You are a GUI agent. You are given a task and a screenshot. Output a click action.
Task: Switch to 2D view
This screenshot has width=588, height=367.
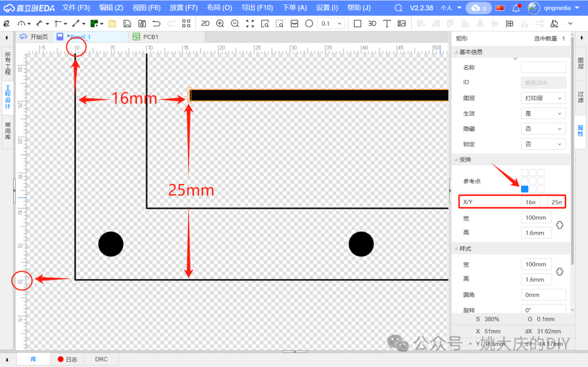[x=205, y=23]
